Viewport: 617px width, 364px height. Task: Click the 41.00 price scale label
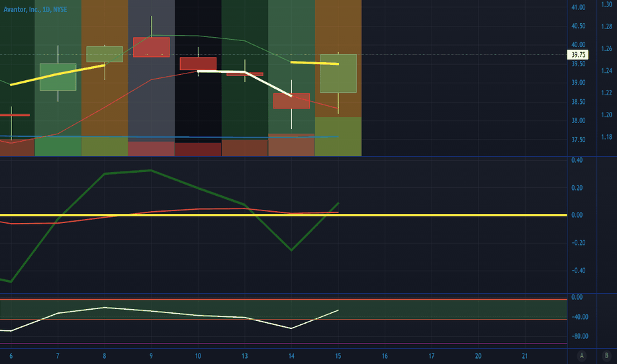pos(579,7)
